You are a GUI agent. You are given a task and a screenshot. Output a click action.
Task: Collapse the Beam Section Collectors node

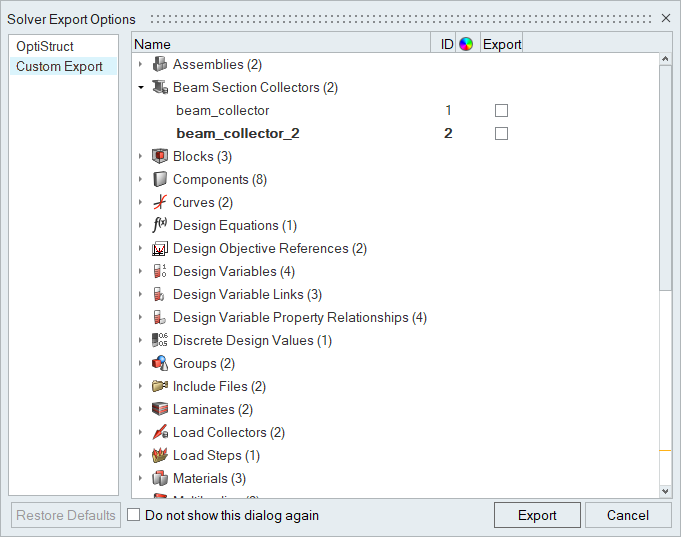tap(141, 88)
